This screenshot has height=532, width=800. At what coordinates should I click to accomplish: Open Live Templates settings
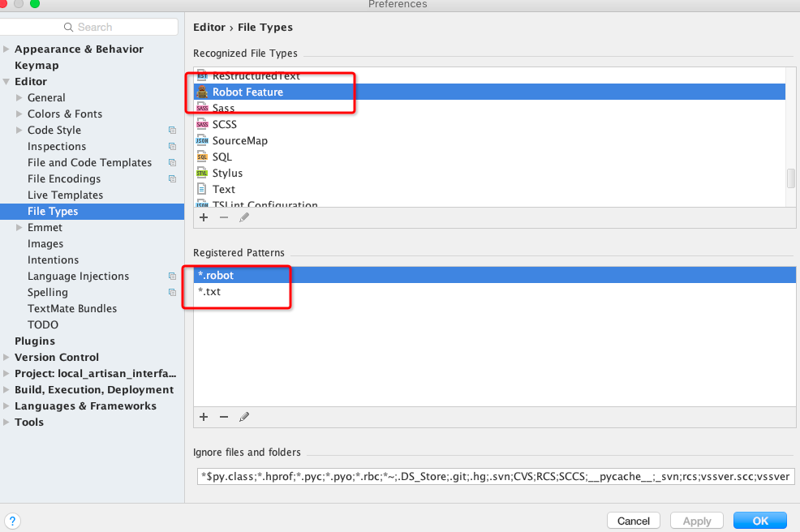65,195
